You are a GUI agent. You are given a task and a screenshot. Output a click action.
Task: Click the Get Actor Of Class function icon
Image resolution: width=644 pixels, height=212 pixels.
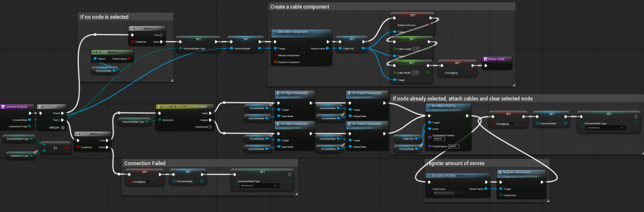429,176
